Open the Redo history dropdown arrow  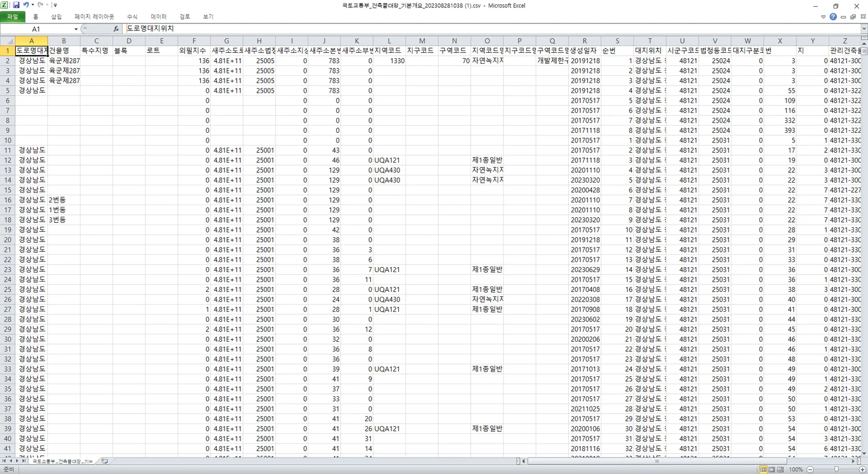coord(47,5)
